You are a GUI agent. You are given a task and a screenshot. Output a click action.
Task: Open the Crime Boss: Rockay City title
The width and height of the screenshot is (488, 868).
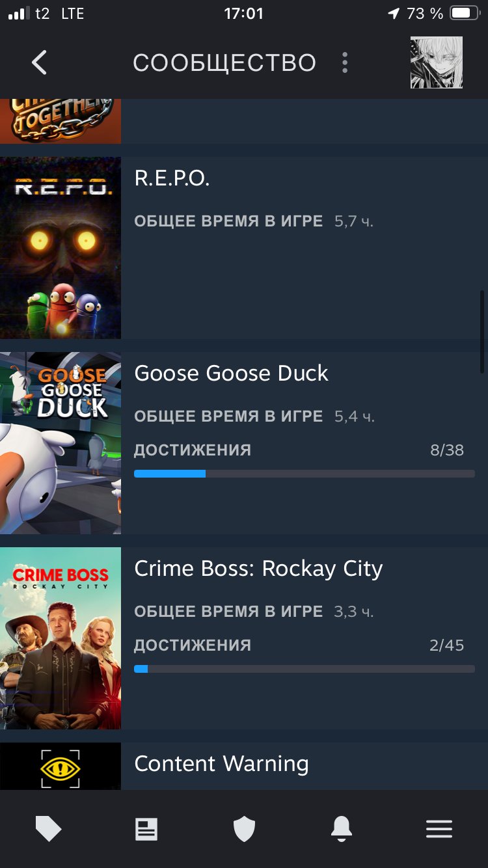point(258,569)
